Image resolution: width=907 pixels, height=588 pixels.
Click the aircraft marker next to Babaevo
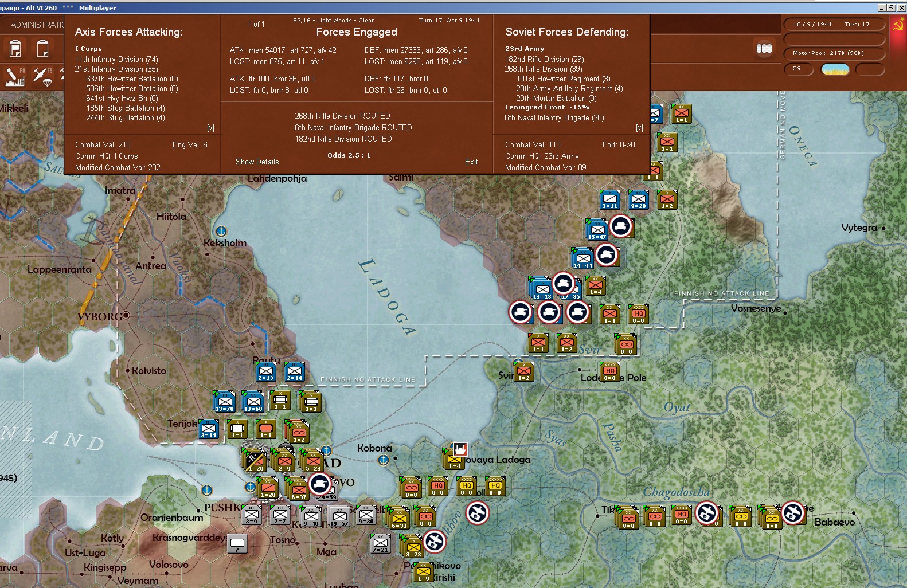(x=793, y=513)
